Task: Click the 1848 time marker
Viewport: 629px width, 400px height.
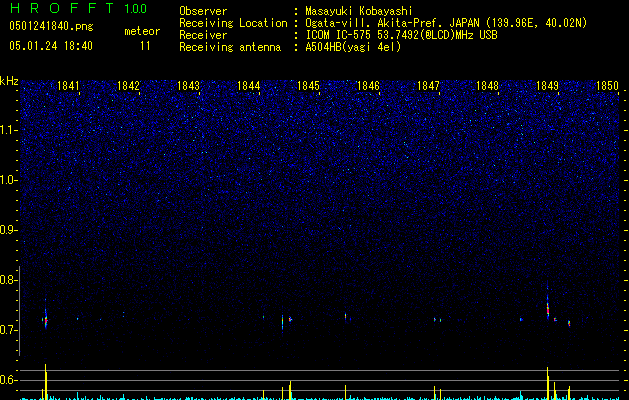Action: (x=487, y=86)
